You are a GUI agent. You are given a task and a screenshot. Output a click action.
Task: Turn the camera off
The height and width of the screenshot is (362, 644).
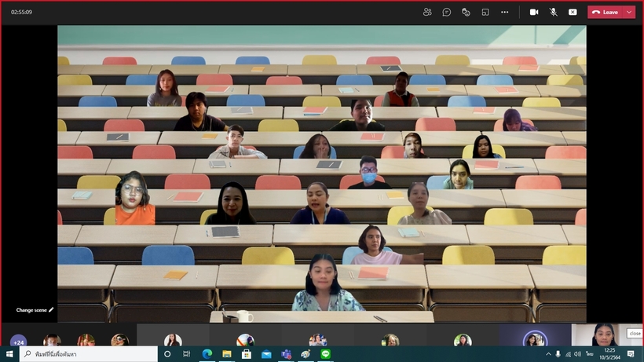tap(534, 12)
